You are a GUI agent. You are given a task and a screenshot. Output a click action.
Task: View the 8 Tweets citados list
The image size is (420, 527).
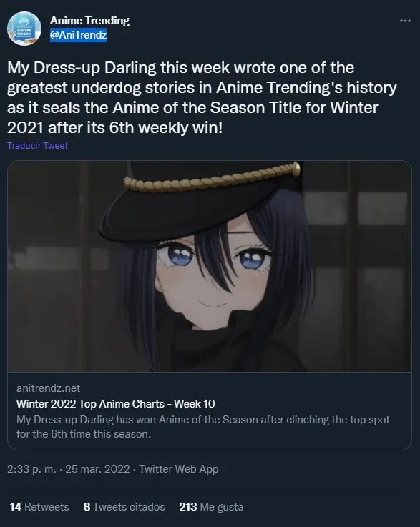(x=124, y=507)
